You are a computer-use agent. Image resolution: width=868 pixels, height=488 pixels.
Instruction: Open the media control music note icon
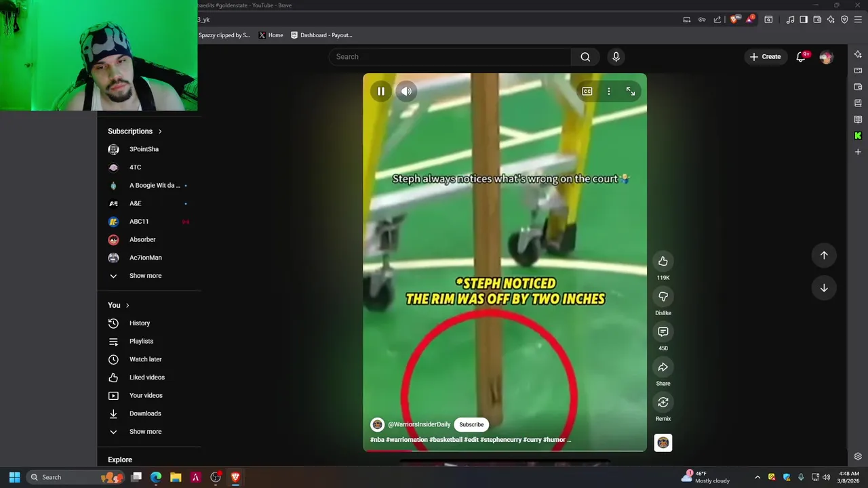click(790, 20)
